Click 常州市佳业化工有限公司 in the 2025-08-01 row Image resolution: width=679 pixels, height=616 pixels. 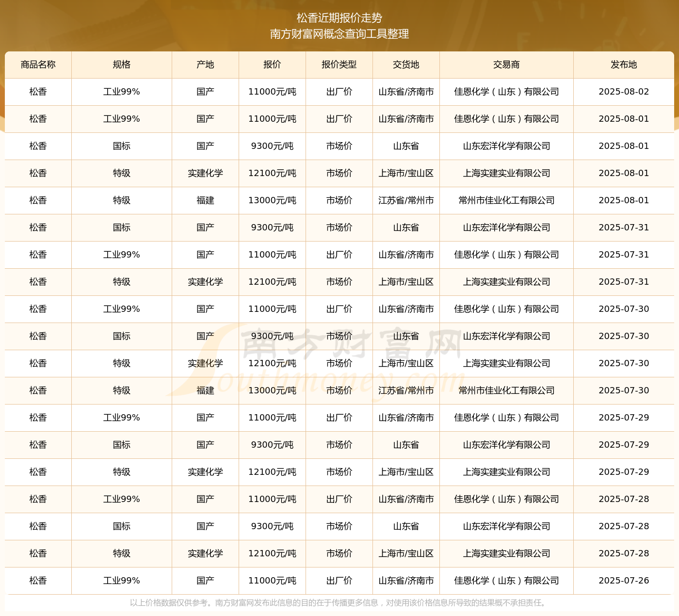[506, 200]
